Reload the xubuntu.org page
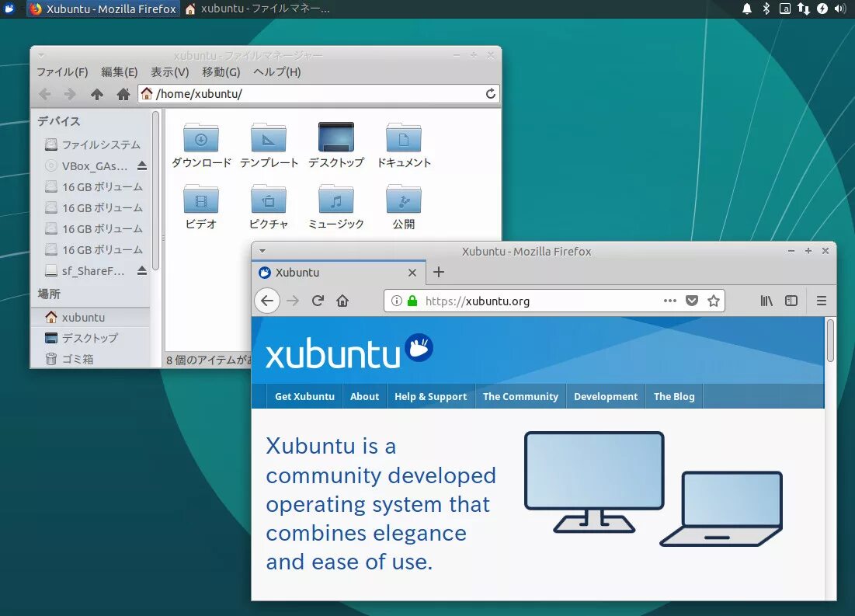The height and width of the screenshot is (616, 855). point(318,301)
